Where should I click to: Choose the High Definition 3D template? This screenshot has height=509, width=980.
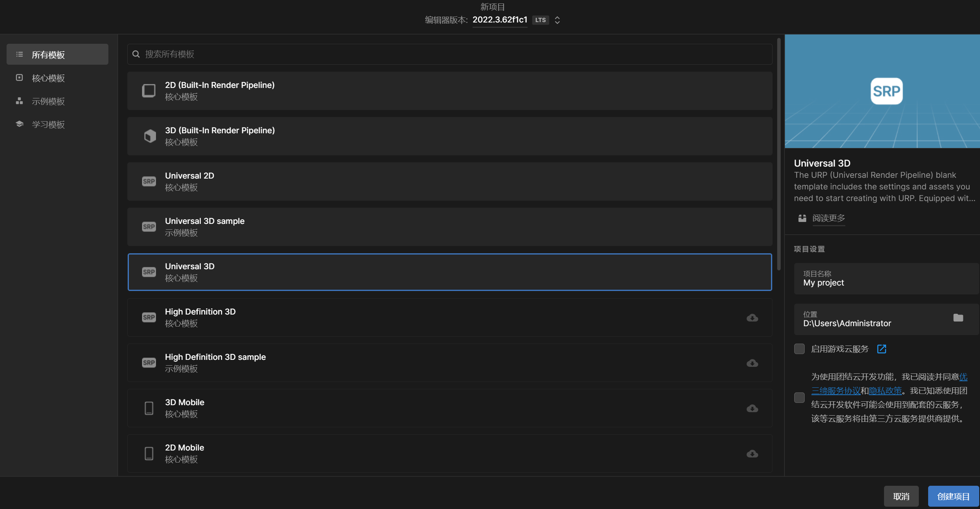(450, 317)
